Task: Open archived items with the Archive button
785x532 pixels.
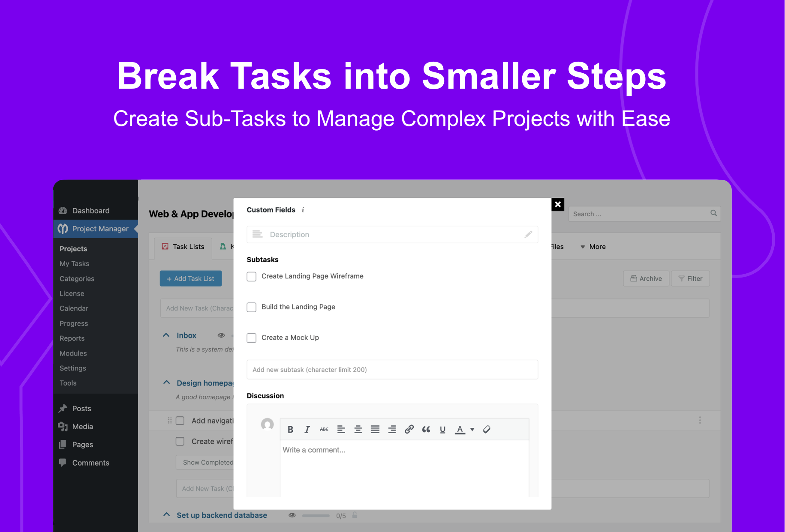Action: 646,278
